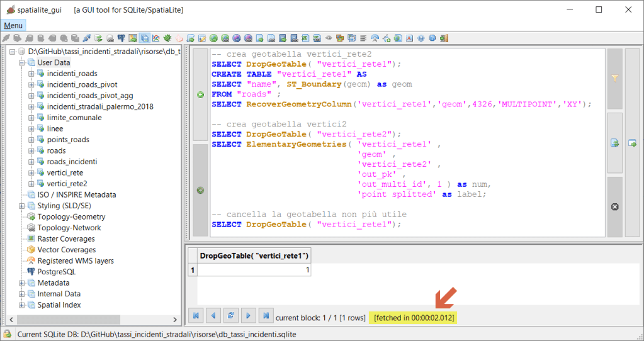
Task: Expand the Spatial Index node
Action: coord(22,305)
